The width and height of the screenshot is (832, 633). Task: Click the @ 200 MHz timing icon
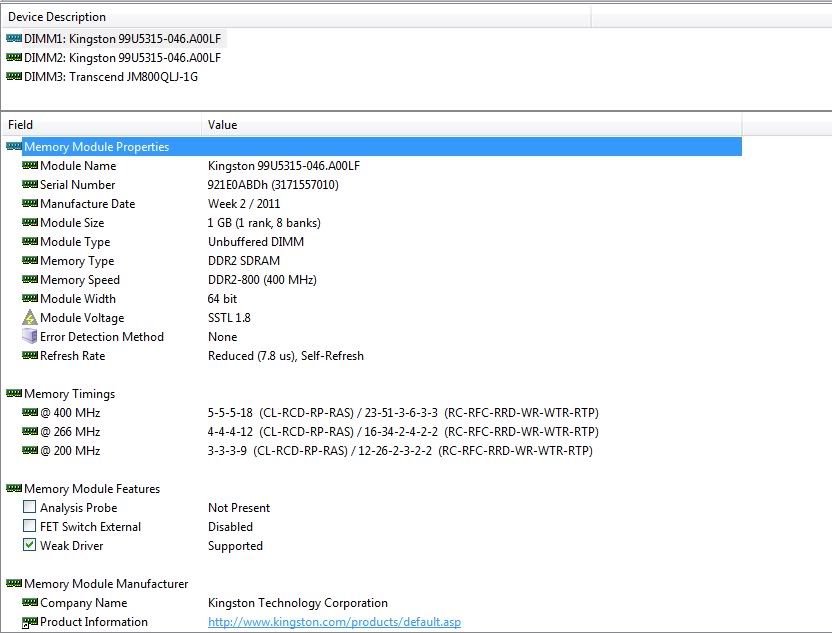(x=30, y=450)
